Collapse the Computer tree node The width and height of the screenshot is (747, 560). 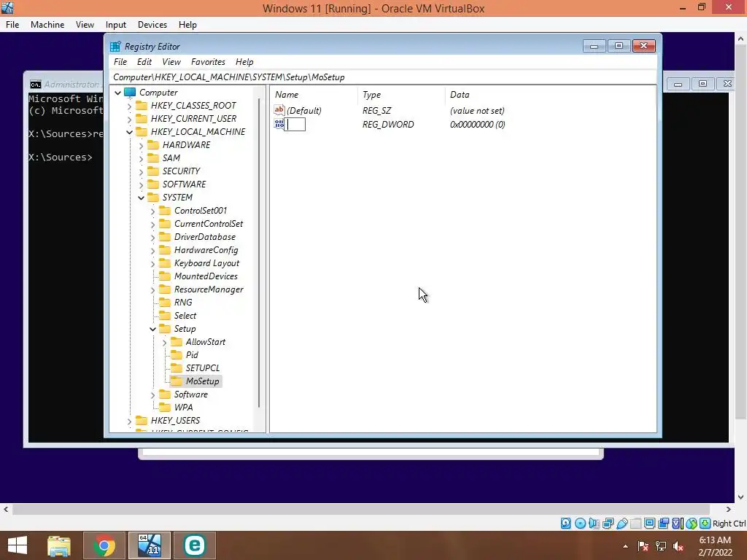coord(117,93)
